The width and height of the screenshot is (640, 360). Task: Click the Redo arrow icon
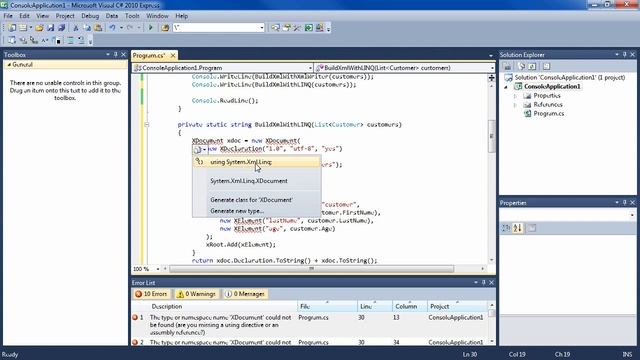coord(130,28)
